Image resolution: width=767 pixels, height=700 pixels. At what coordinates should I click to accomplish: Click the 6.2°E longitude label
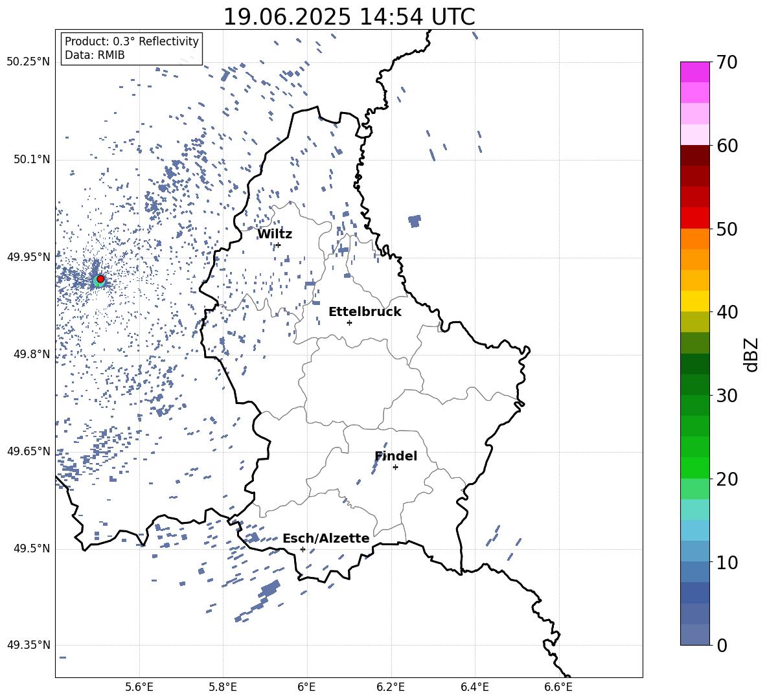391,687
